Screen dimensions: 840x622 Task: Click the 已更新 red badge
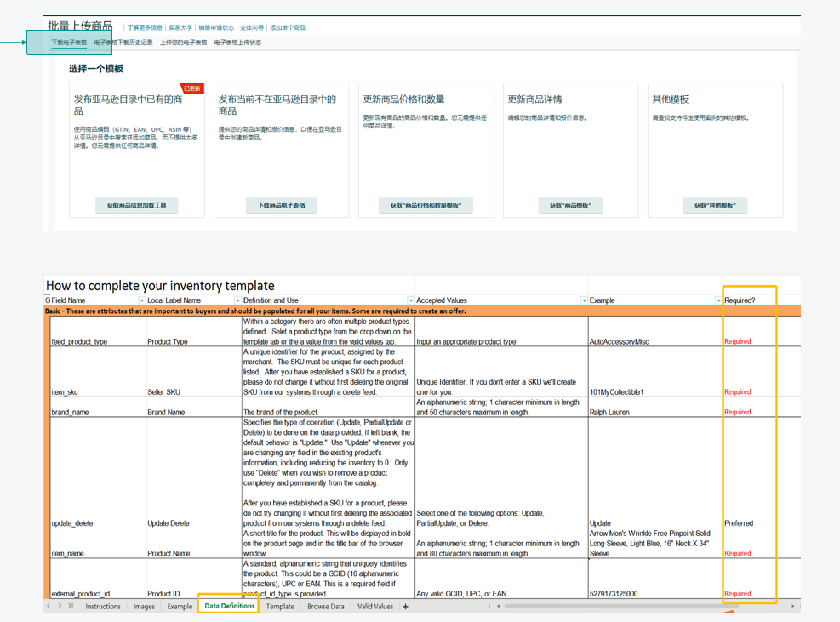pos(193,88)
